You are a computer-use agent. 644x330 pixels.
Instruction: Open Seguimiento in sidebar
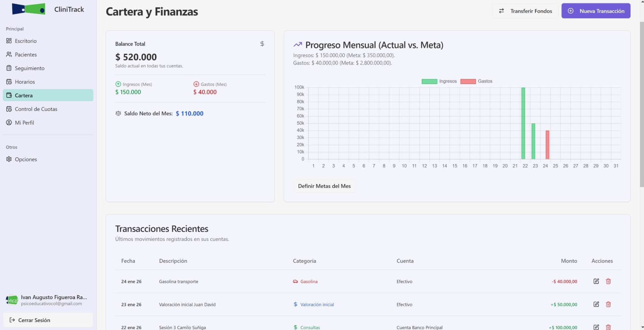pyautogui.click(x=29, y=68)
